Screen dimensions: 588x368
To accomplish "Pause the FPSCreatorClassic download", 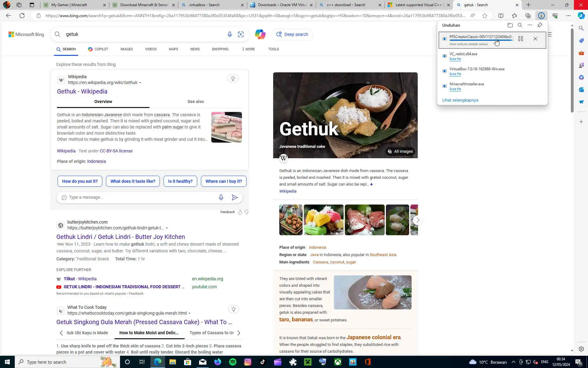I will [x=520, y=39].
